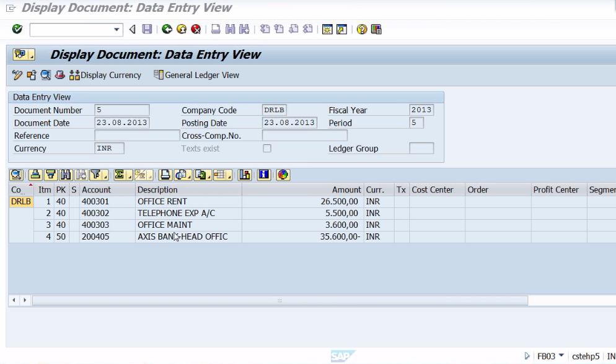Click the Cost Center column header
The height and width of the screenshot is (364, 616).
point(438,190)
